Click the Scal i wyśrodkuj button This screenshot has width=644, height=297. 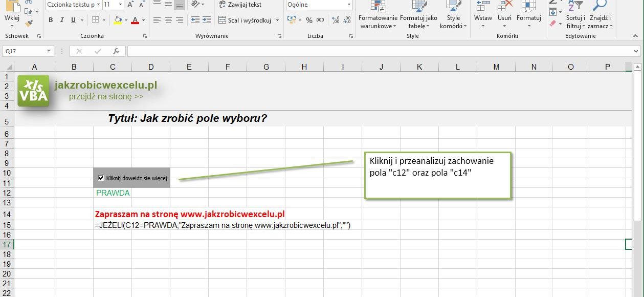(245, 20)
